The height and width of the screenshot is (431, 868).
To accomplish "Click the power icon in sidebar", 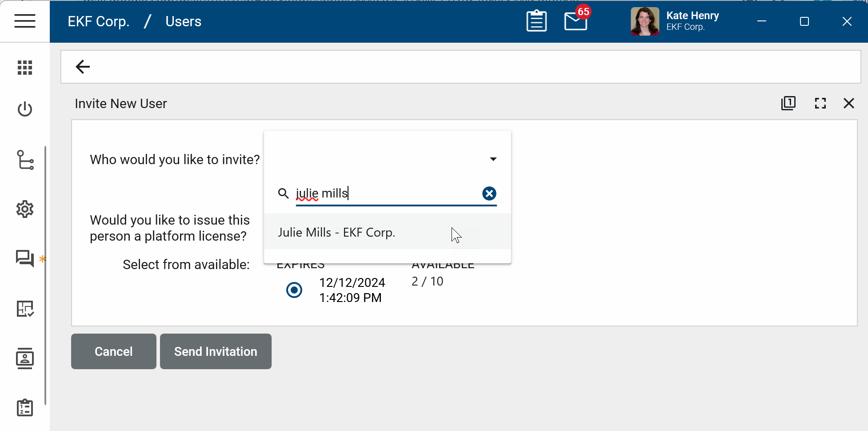I will pyautogui.click(x=25, y=109).
